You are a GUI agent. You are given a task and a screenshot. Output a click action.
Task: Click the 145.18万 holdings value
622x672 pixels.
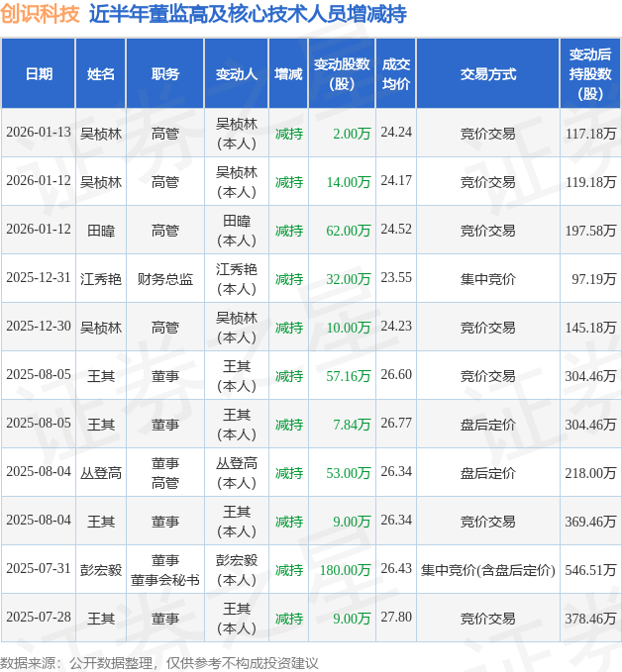[x=590, y=328]
